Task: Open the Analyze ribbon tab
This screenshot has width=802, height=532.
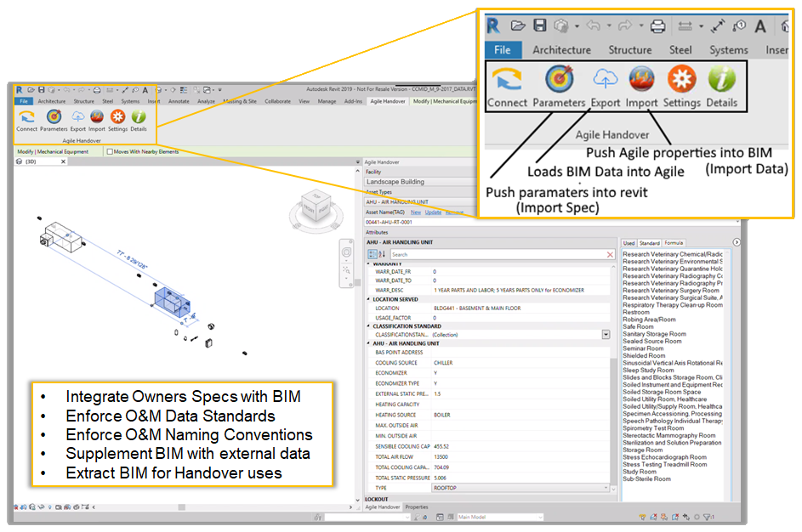Action: 206,101
